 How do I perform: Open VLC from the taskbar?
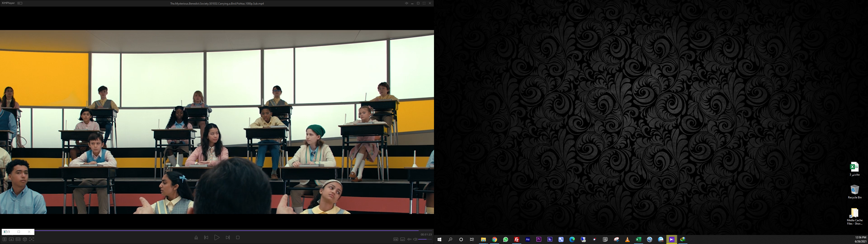click(627, 240)
